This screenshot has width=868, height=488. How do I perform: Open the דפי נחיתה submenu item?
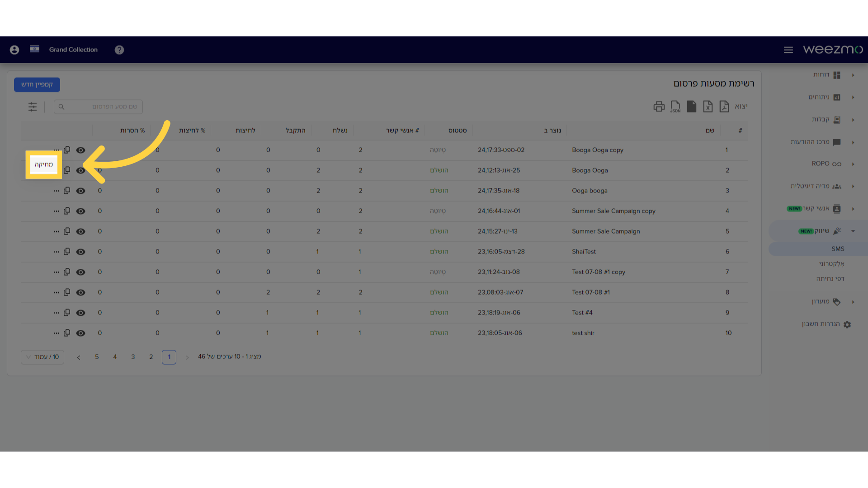(x=830, y=279)
